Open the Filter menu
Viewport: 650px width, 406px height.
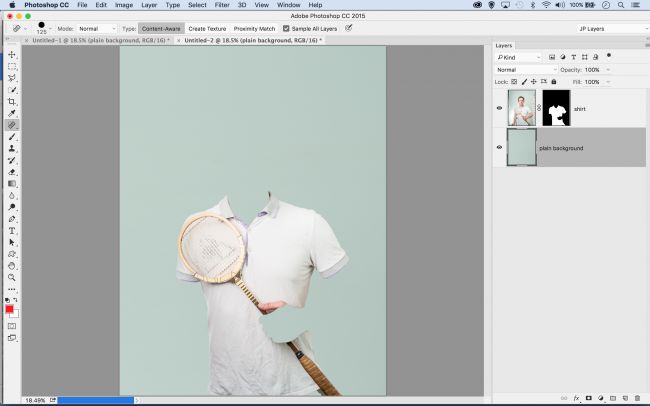click(x=222, y=5)
